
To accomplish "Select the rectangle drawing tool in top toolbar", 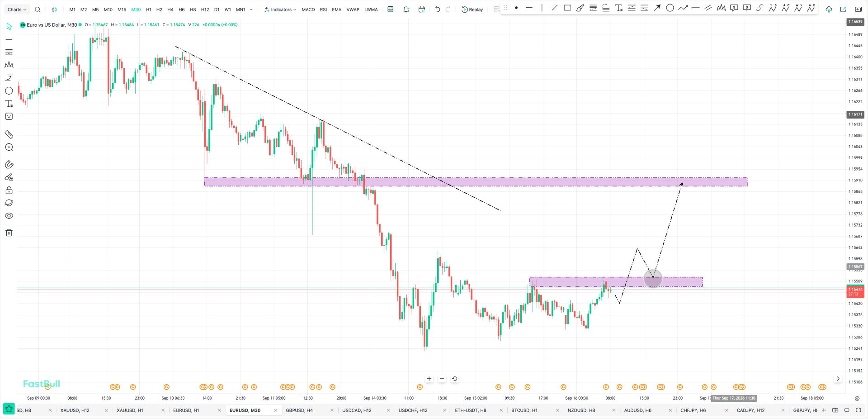I will tap(567, 8).
